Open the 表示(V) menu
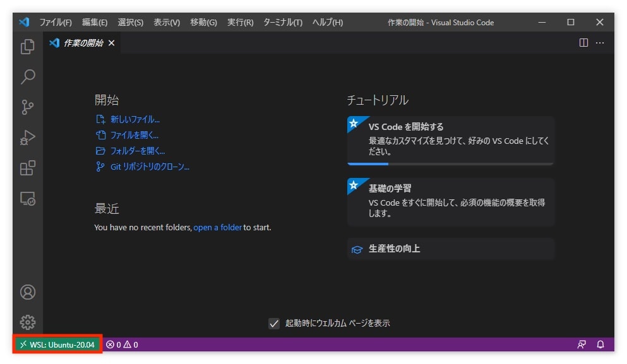Screen dimensions: 627x364 [167, 22]
